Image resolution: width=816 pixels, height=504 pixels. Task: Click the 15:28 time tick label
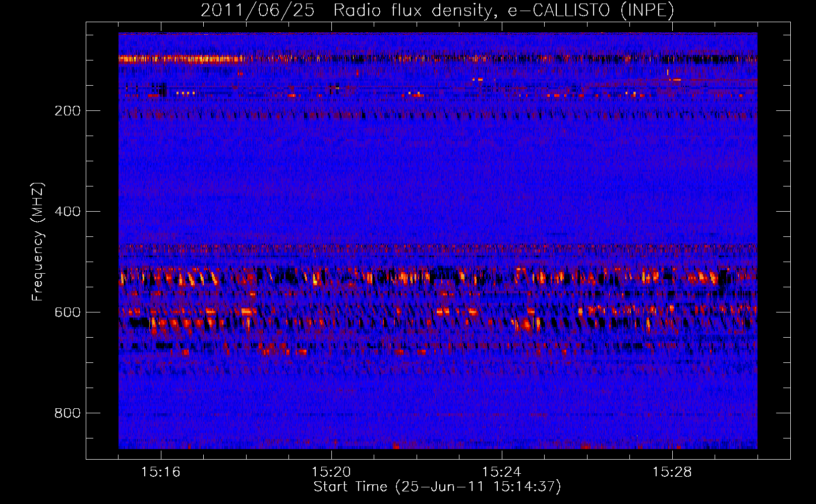672,472
